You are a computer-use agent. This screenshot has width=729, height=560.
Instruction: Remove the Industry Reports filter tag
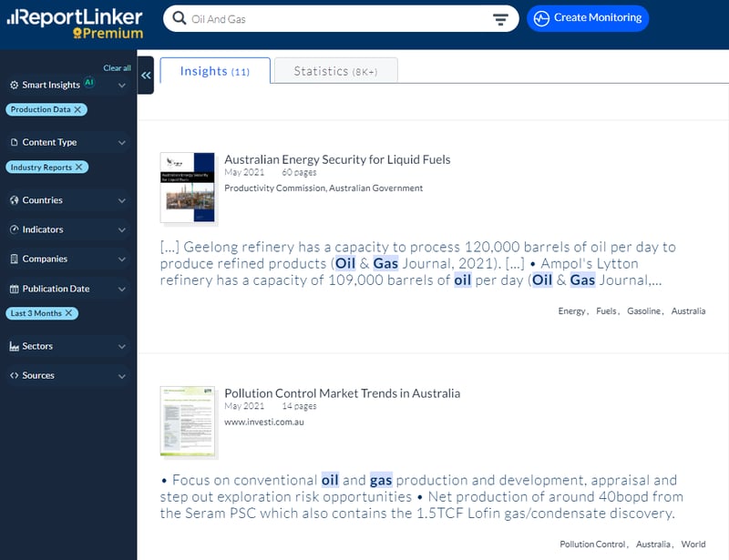tap(80, 168)
